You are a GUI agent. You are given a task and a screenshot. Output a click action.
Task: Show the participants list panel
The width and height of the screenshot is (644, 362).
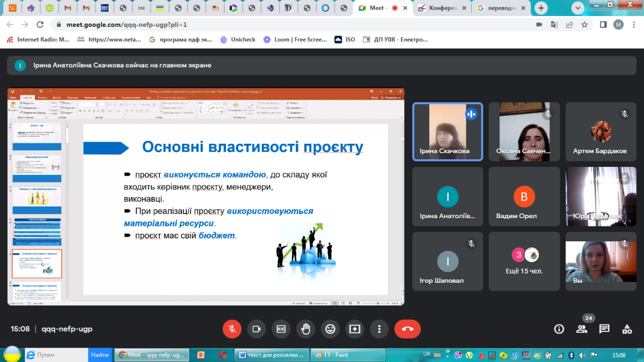[582, 329]
